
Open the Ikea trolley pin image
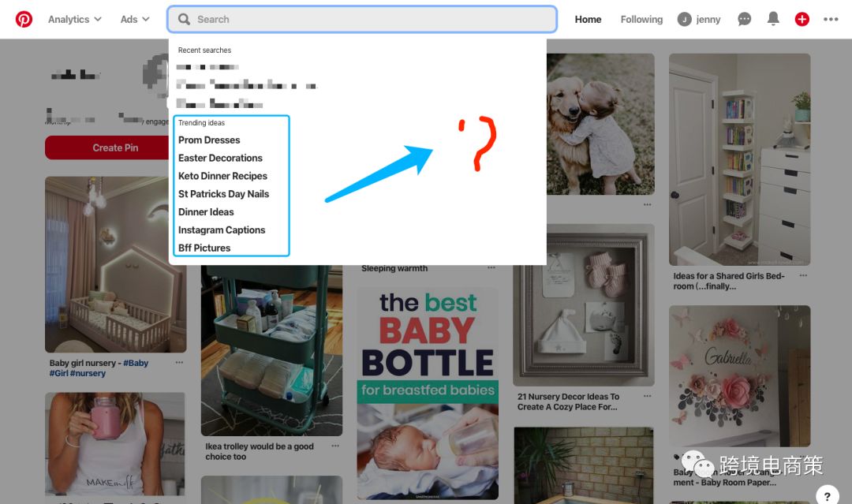(x=271, y=350)
